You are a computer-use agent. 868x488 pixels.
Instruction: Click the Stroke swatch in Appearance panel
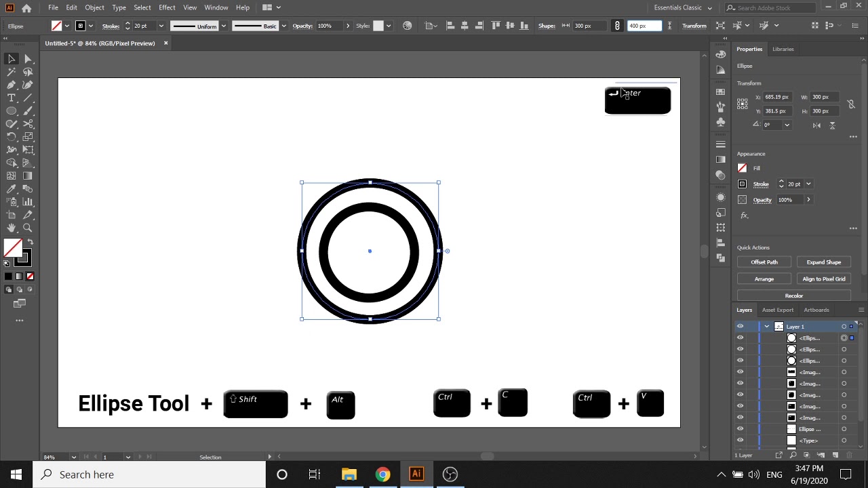point(742,184)
